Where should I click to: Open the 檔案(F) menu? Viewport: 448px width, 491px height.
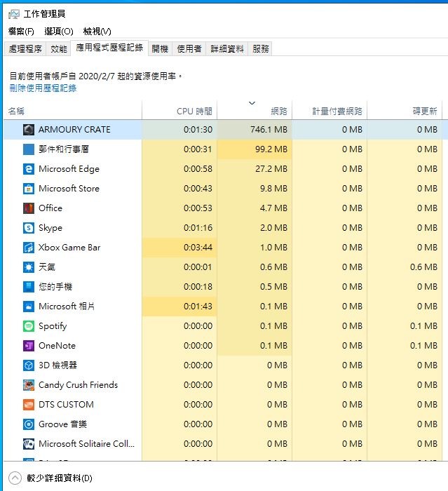21,32
